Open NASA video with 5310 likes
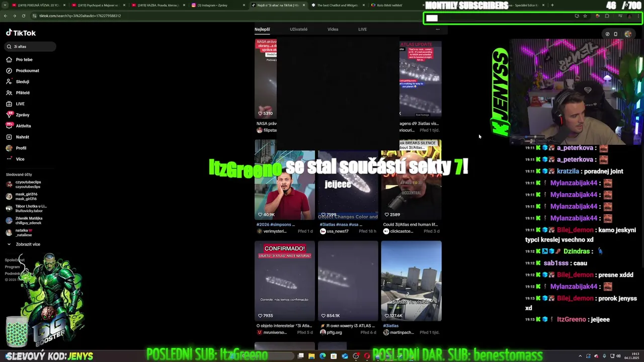The image size is (644, 362). coord(266,79)
